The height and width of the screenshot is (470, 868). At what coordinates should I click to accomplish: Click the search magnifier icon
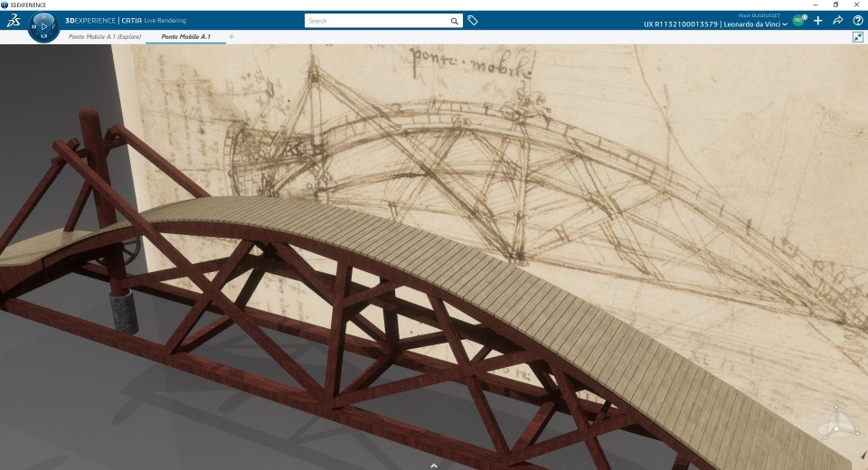(x=455, y=21)
